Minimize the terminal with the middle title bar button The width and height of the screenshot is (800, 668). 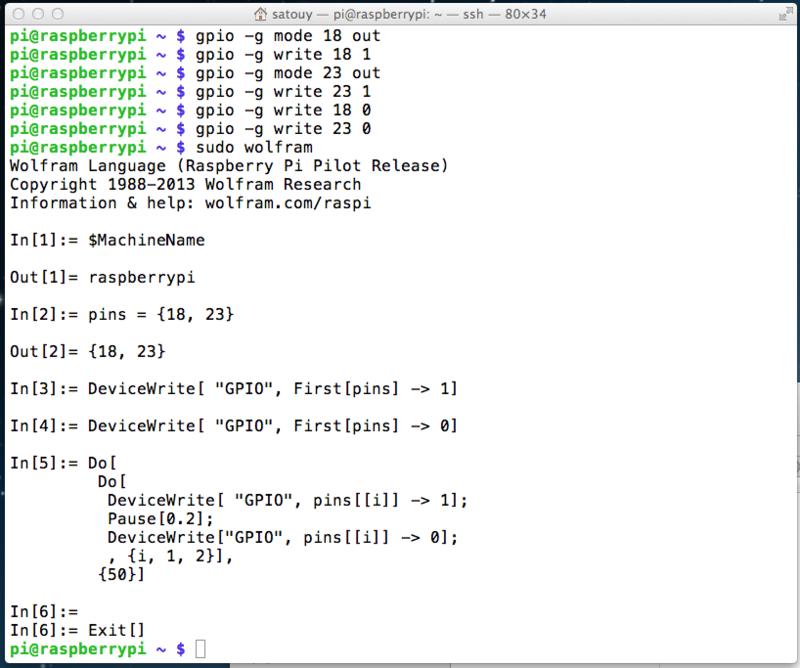38,14
